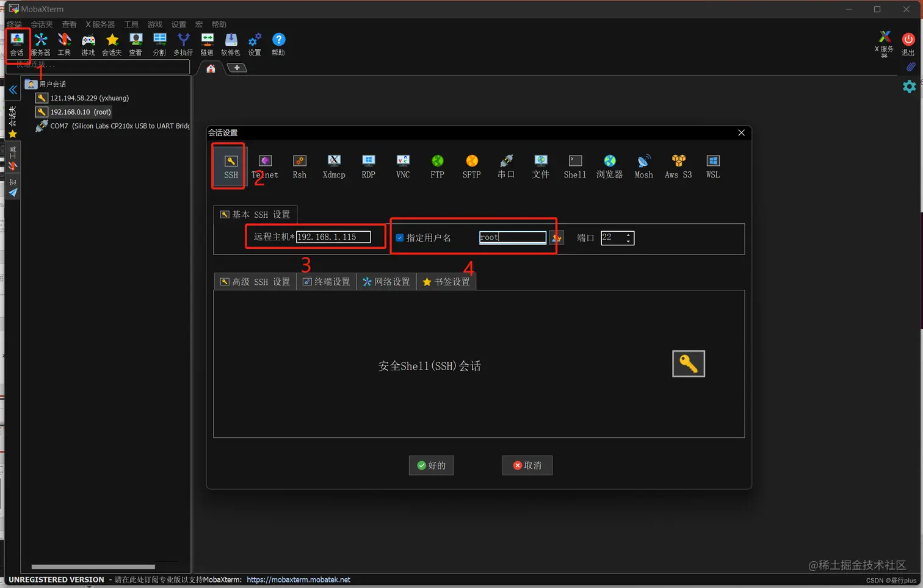
Task: Click the 查看 (View) toolbar icon
Action: pyautogui.click(x=136, y=44)
